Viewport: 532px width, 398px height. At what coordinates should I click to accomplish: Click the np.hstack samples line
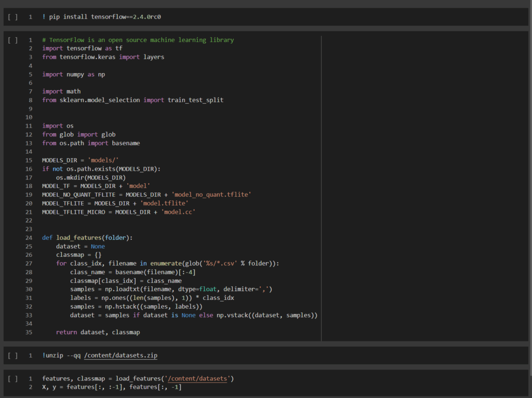(136, 307)
